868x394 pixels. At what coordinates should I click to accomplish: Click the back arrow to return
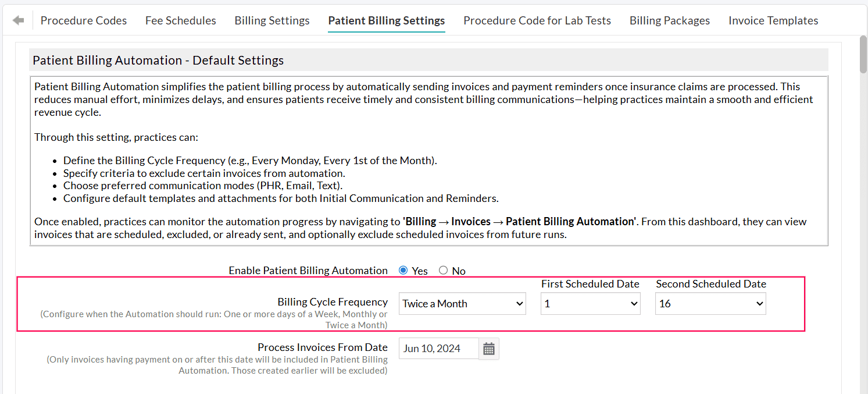click(x=18, y=19)
